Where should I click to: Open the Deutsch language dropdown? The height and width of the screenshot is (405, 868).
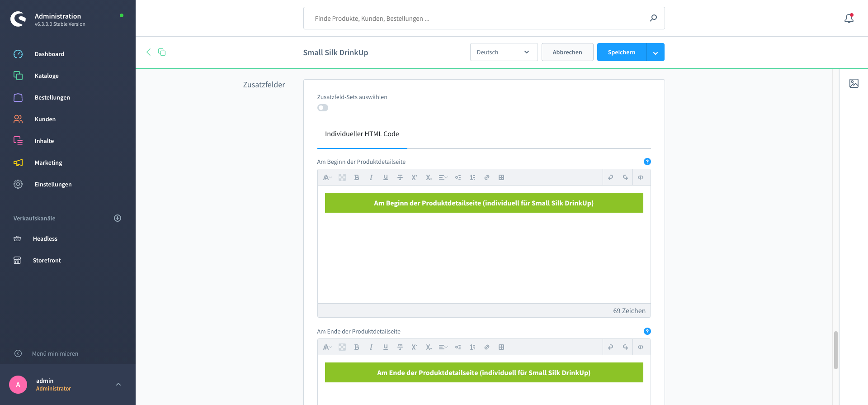click(504, 52)
